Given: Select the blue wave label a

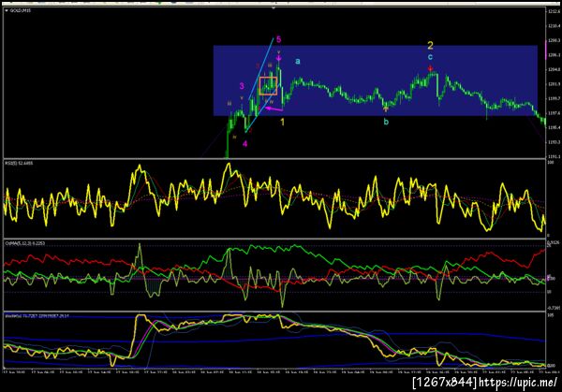Looking at the screenshot, I should click(x=298, y=61).
